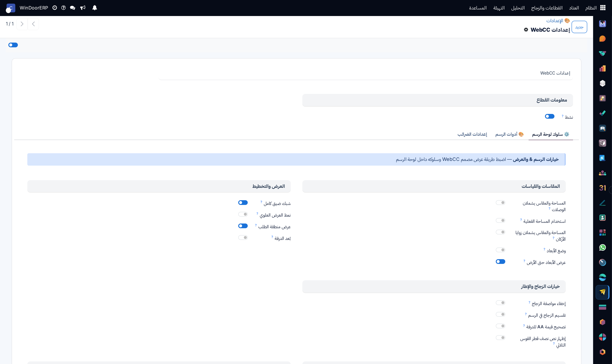Click the إعدادات WebCC name field
The height and width of the screenshot is (364, 612).
point(366,73)
